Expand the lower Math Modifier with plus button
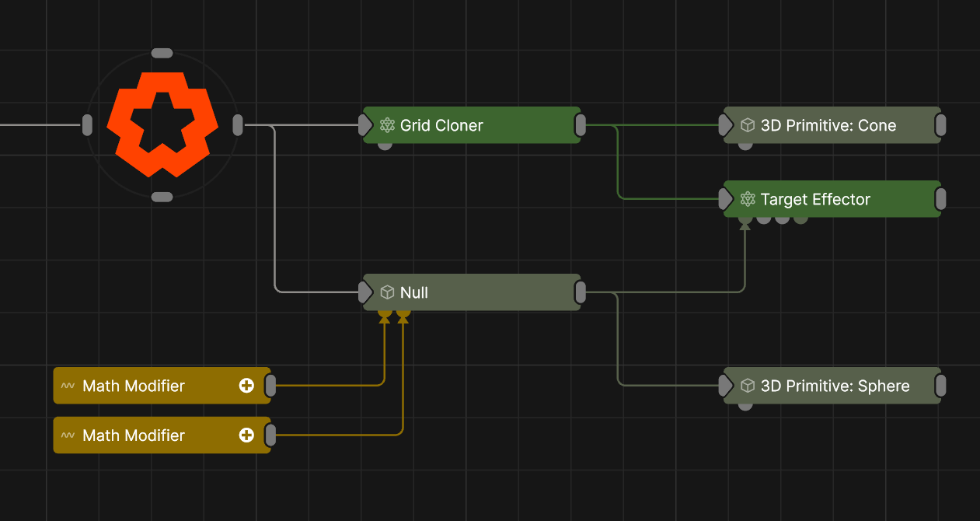This screenshot has width=980, height=521. (246, 435)
